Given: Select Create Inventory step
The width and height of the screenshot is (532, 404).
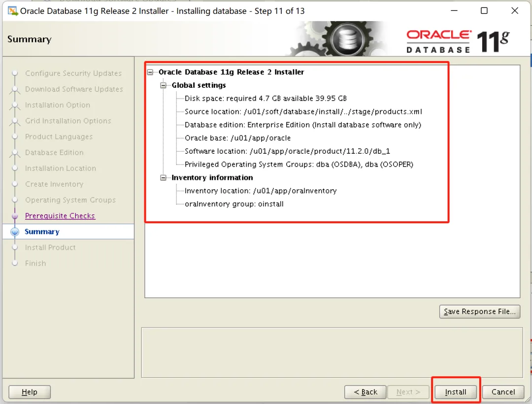Looking at the screenshot, I should [54, 184].
